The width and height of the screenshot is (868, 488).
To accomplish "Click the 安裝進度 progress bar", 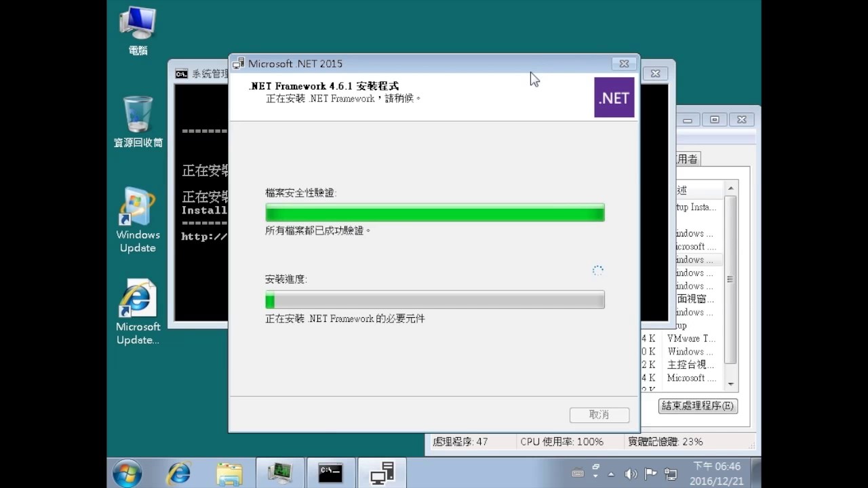I will [x=435, y=300].
